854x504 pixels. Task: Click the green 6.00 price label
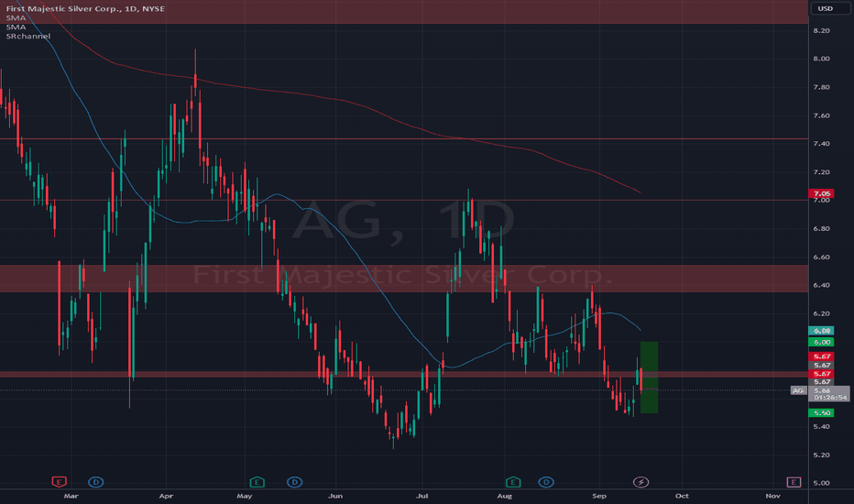822,342
